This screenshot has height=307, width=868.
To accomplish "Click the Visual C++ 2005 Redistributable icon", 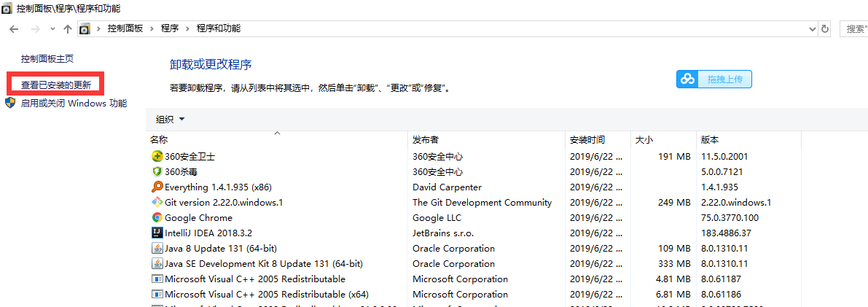I will 157,279.
